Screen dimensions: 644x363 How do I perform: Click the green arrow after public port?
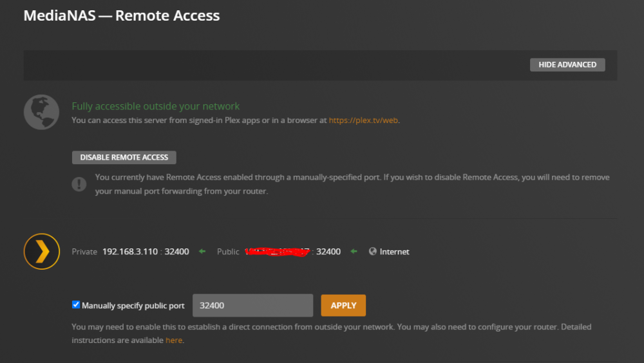tap(354, 251)
